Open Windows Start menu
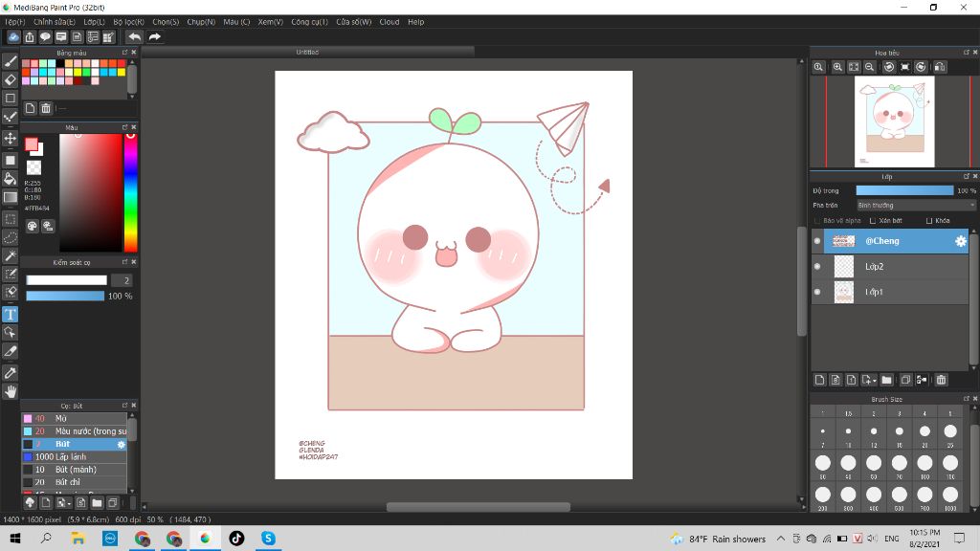 15,539
